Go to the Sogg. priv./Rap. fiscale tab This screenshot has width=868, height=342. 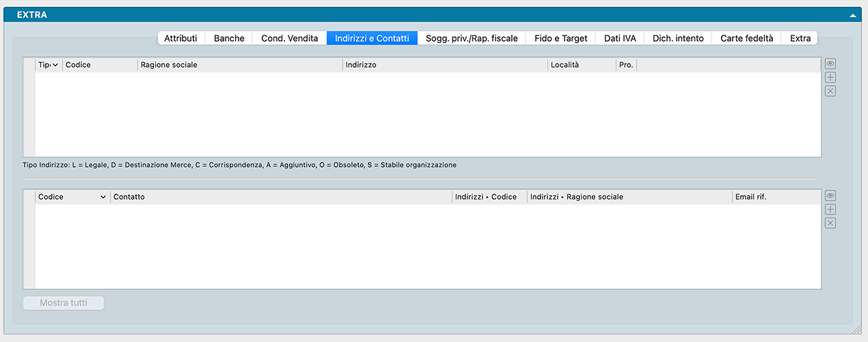point(472,38)
